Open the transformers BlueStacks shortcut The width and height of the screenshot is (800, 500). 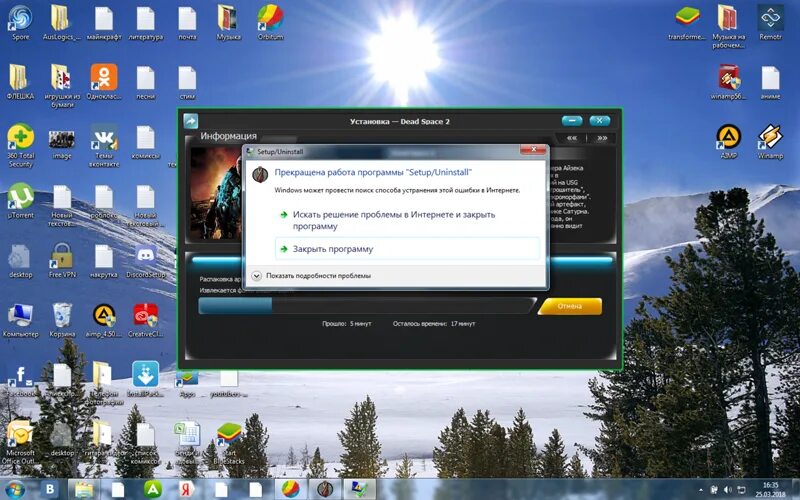[x=687, y=21]
